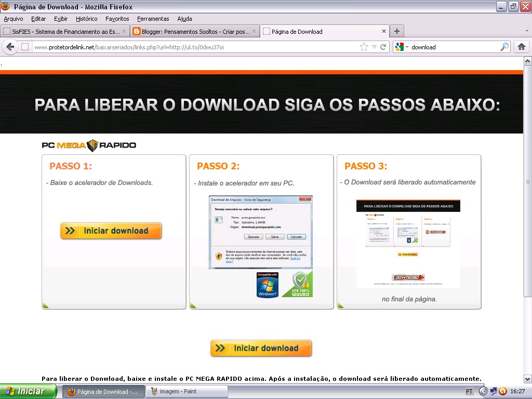532x399 pixels.
Task: Open the Ferramentas menu
Action: coord(153,19)
